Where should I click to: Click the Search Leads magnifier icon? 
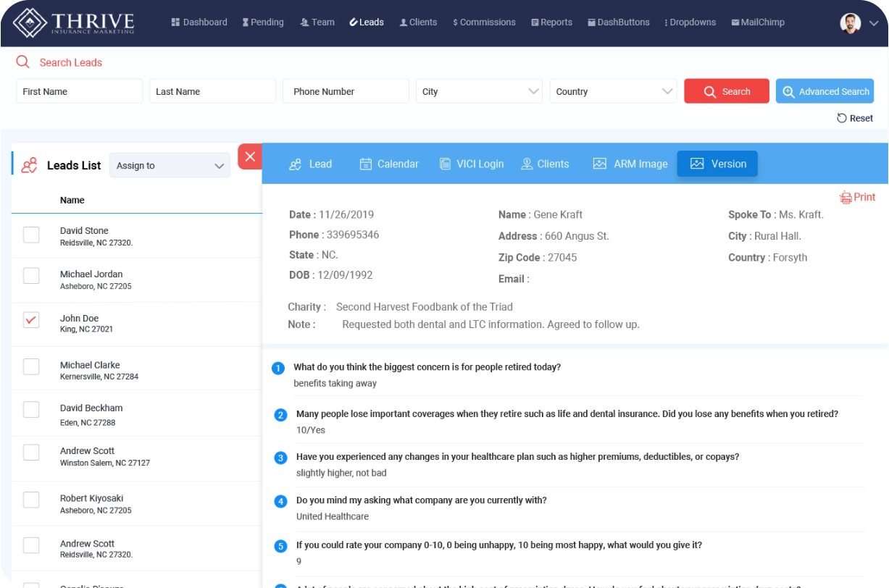pyautogui.click(x=23, y=62)
